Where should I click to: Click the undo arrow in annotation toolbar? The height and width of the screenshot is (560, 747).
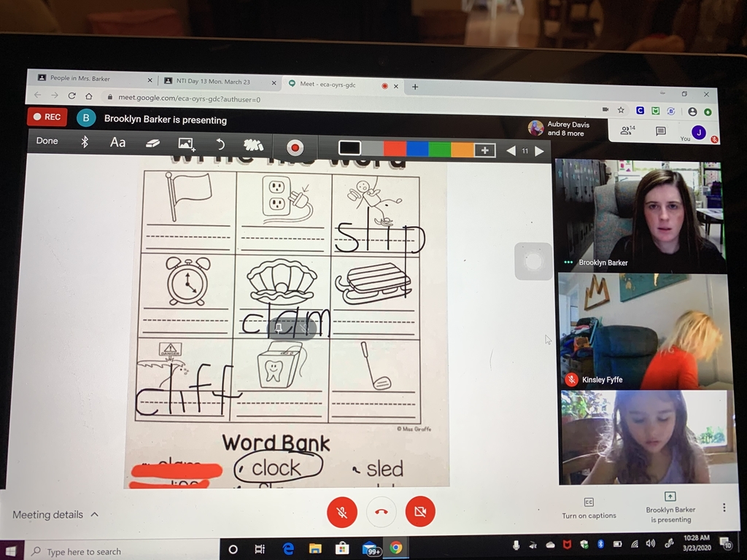[220, 144]
